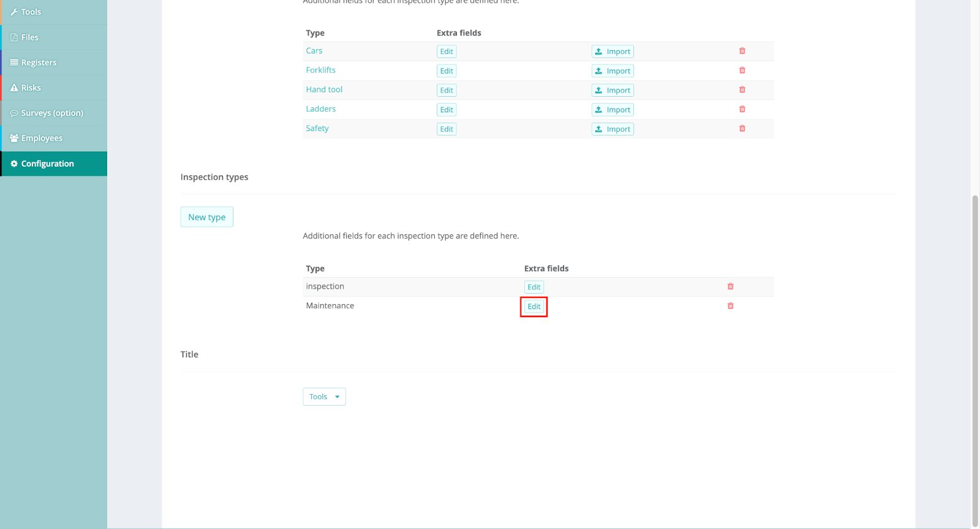The width and height of the screenshot is (980, 529).
Task: Delete the Maintenance inspection type trash icon
Action: pos(730,306)
